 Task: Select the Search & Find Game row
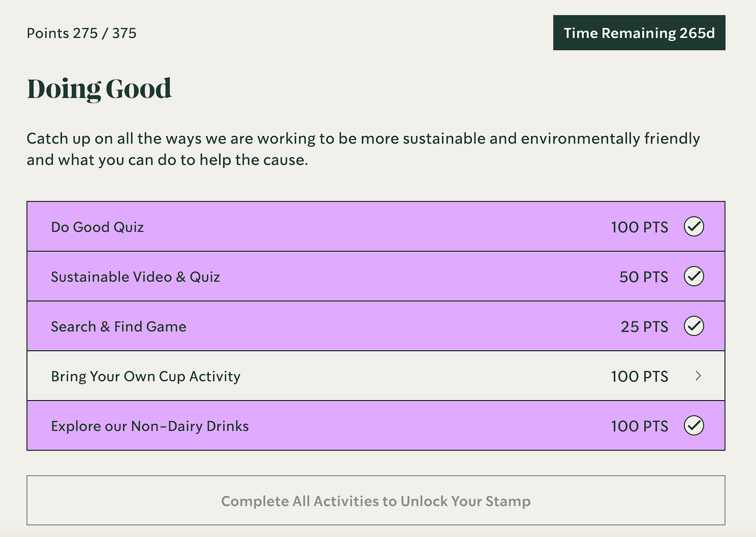click(376, 326)
